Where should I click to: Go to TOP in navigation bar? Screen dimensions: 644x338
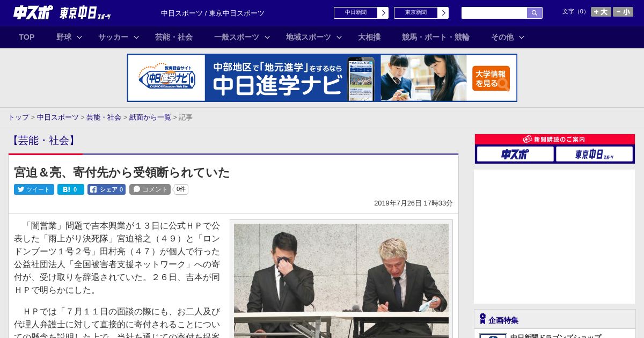coord(27,37)
